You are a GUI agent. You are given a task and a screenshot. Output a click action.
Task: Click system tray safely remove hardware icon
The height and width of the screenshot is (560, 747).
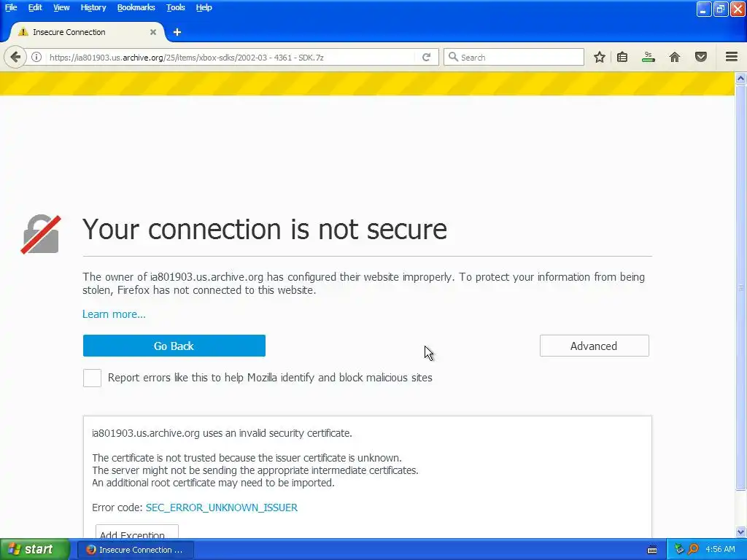[679, 549]
